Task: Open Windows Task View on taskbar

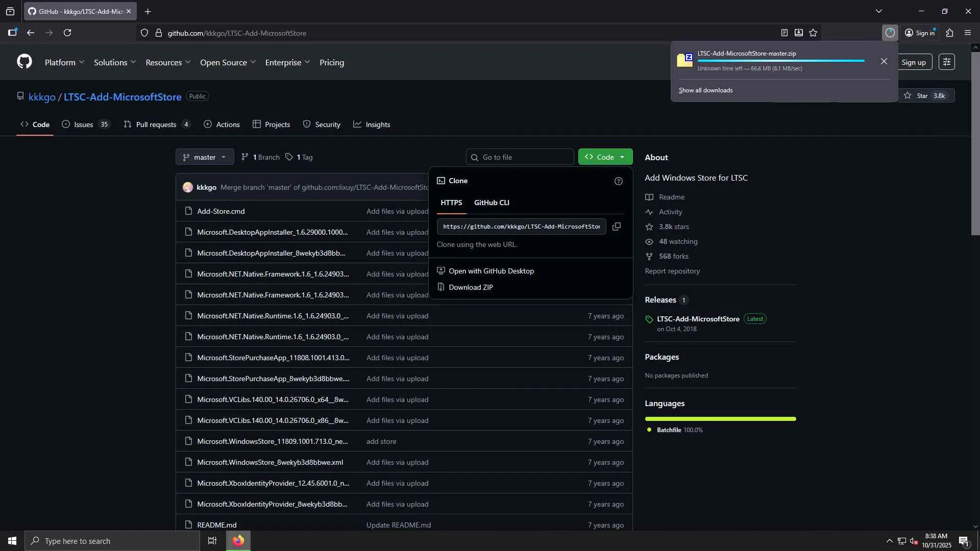Action: click(212, 541)
